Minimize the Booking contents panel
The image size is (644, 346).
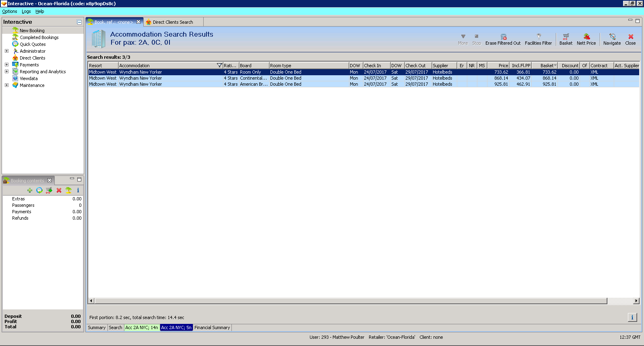coord(72,179)
